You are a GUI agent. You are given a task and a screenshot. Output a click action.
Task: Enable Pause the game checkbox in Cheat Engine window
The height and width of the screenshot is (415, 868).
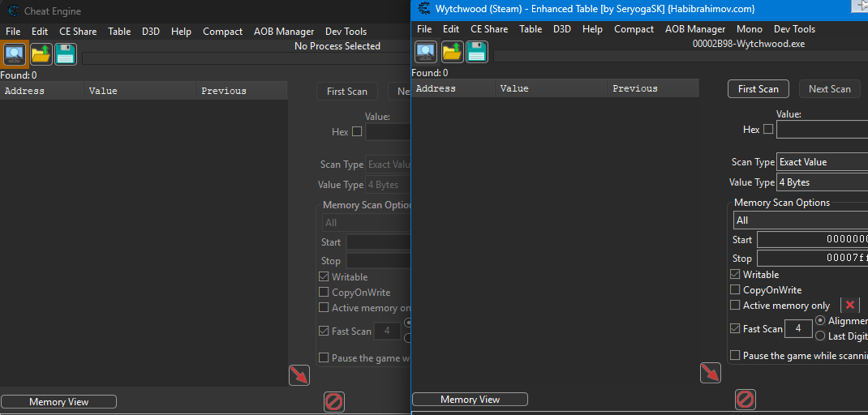pyautogui.click(x=324, y=357)
